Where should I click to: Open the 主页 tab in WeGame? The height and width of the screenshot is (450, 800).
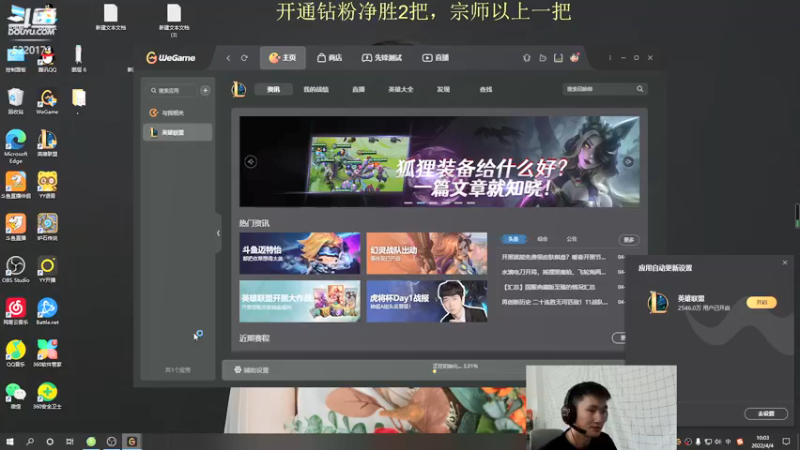pyautogui.click(x=283, y=58)
